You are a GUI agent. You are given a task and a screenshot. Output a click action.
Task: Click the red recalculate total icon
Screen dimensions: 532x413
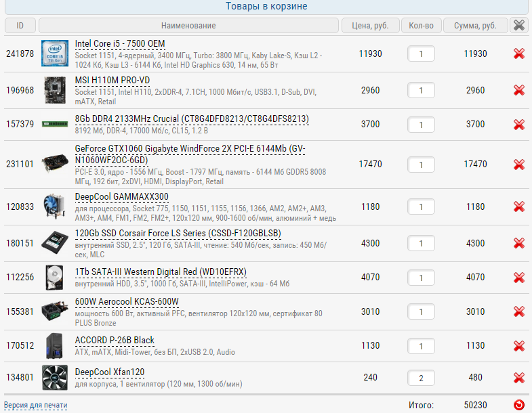518,405
